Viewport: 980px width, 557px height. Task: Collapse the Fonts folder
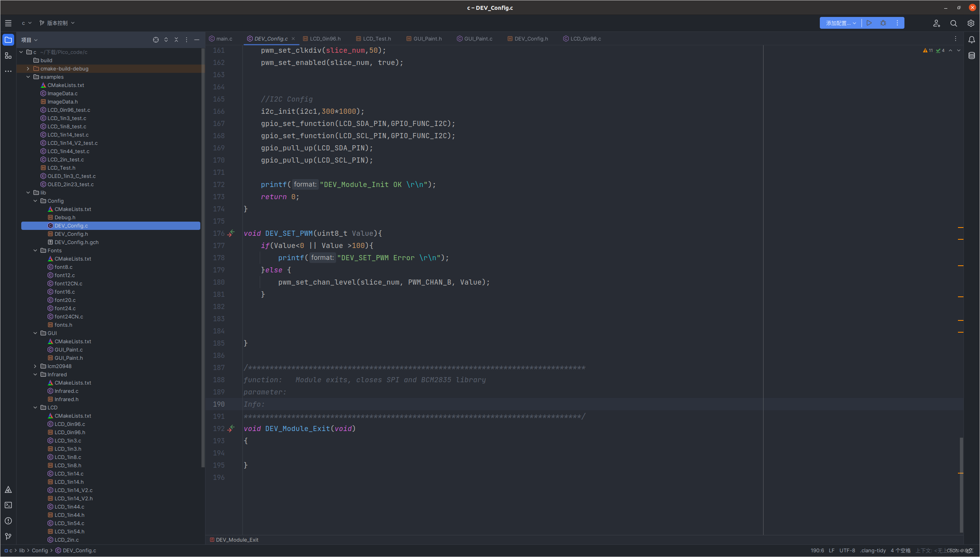[35, 250]
